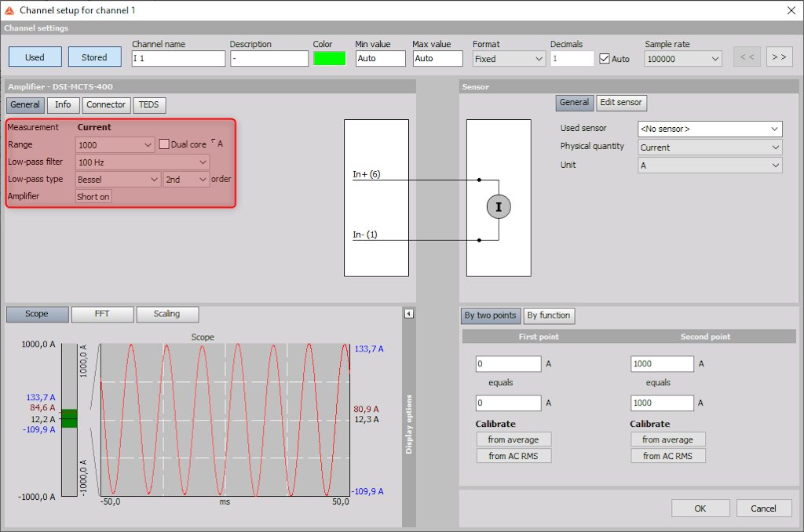Viewport: 804px width, 532px height.
Task: Calibrate second point from average
Action: coord(668,439)
